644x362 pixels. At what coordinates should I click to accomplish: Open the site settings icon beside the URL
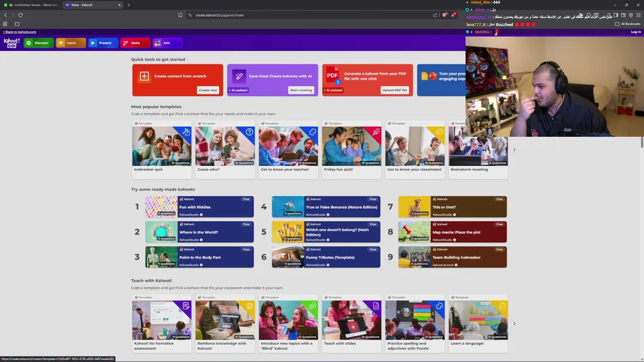(x=190, y=15)
